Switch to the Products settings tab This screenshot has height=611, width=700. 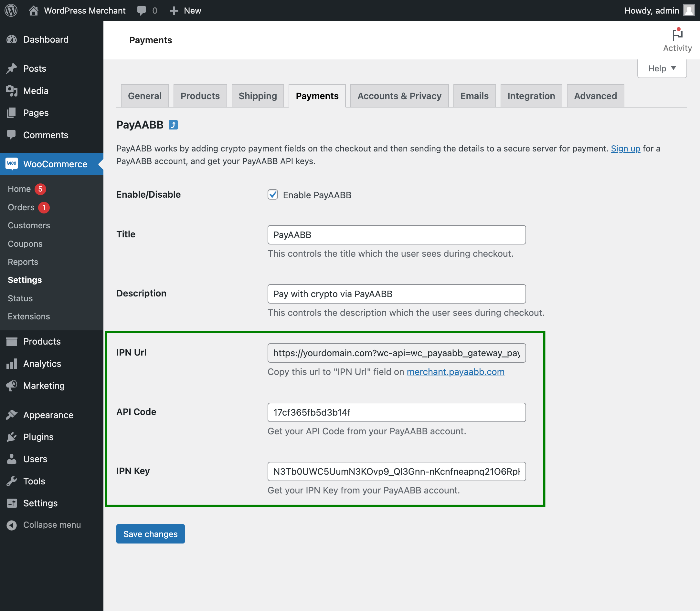200,96
